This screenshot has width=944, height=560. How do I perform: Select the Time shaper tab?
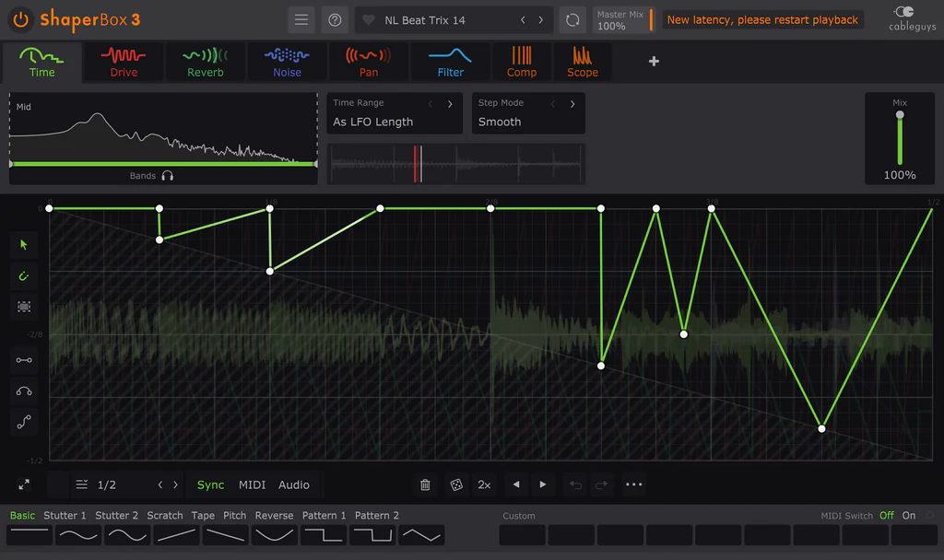[x=41, y=62]
